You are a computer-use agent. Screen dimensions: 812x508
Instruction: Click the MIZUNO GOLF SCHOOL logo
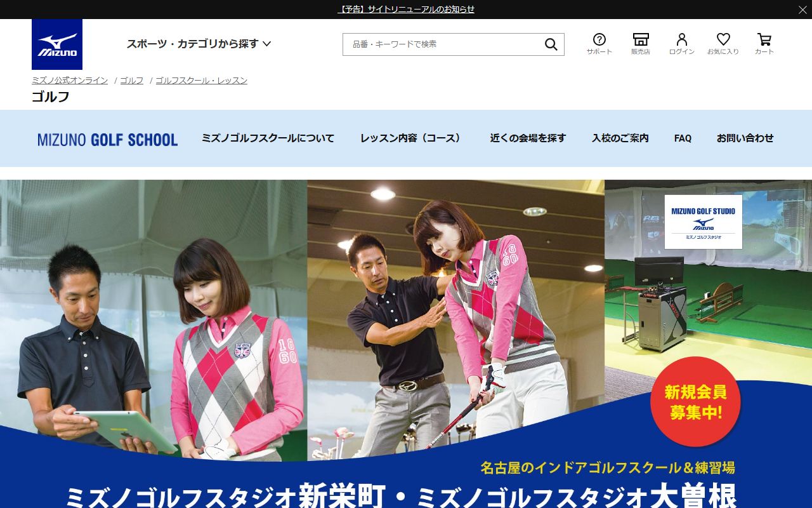tap(108, 139)
